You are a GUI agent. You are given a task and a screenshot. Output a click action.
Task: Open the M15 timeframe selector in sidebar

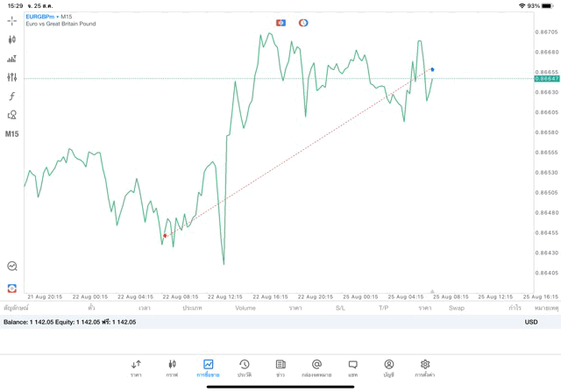click(x=11, y=134)
